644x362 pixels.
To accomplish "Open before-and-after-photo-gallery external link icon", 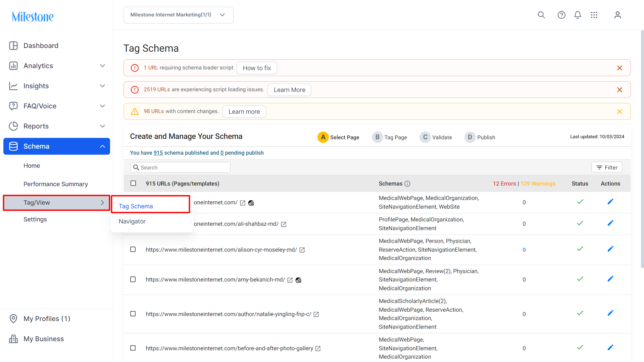I will coord(318,349).
